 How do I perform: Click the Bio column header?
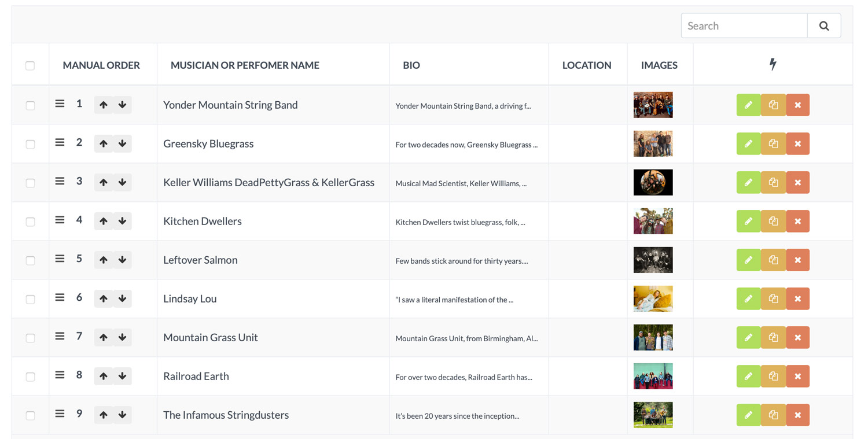(x=411, y=65)
